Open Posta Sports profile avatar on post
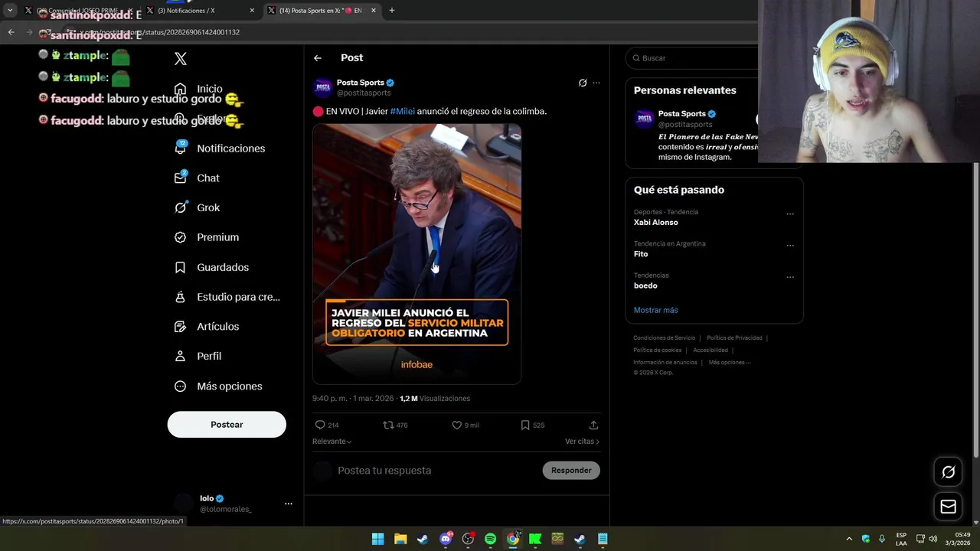The height and width of the screenshot is (551, 980). [323, 87]
